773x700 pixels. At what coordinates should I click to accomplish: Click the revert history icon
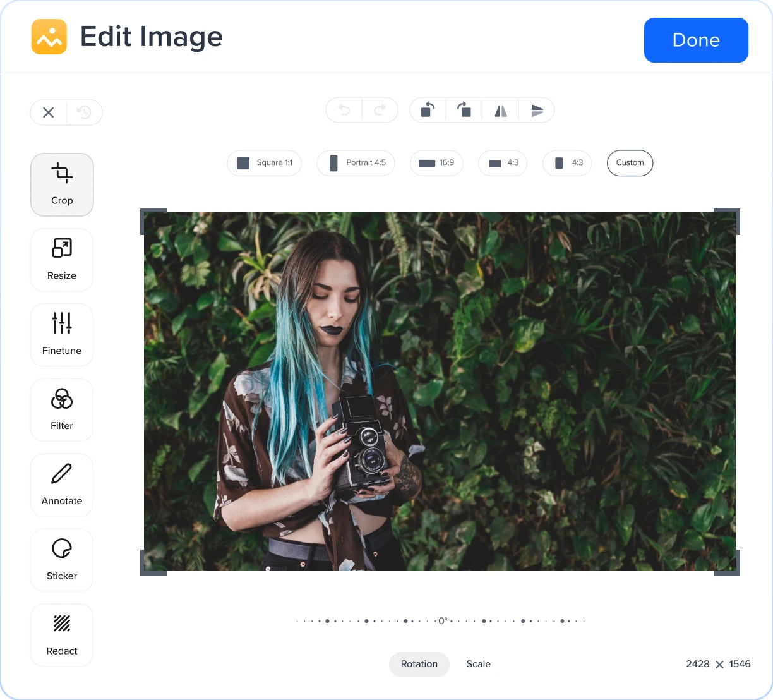(84, 112)
